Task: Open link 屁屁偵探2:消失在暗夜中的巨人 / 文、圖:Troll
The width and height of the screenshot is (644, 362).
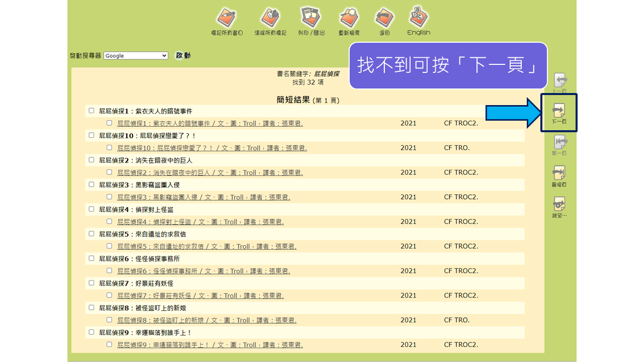Action: coord(210,172)
